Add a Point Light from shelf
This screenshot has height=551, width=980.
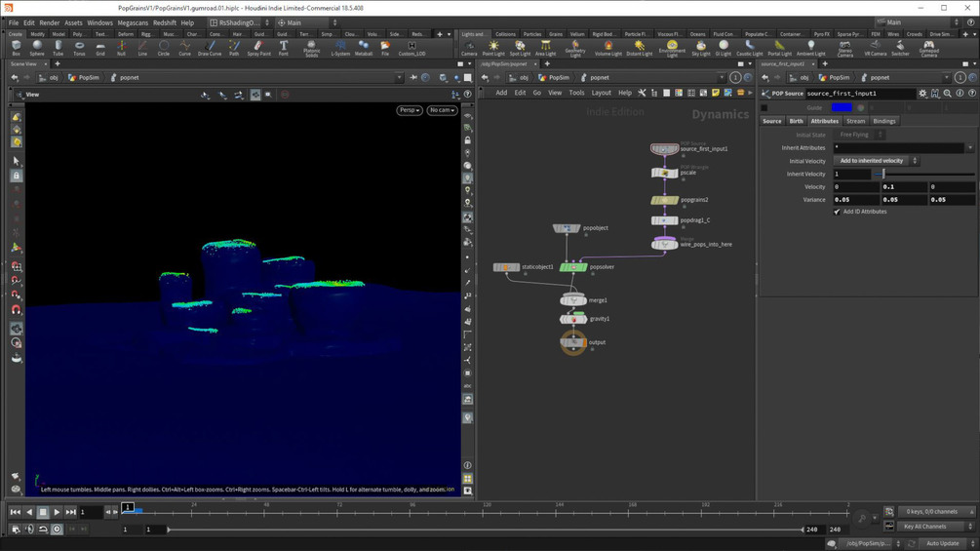[x=493, y=48]
